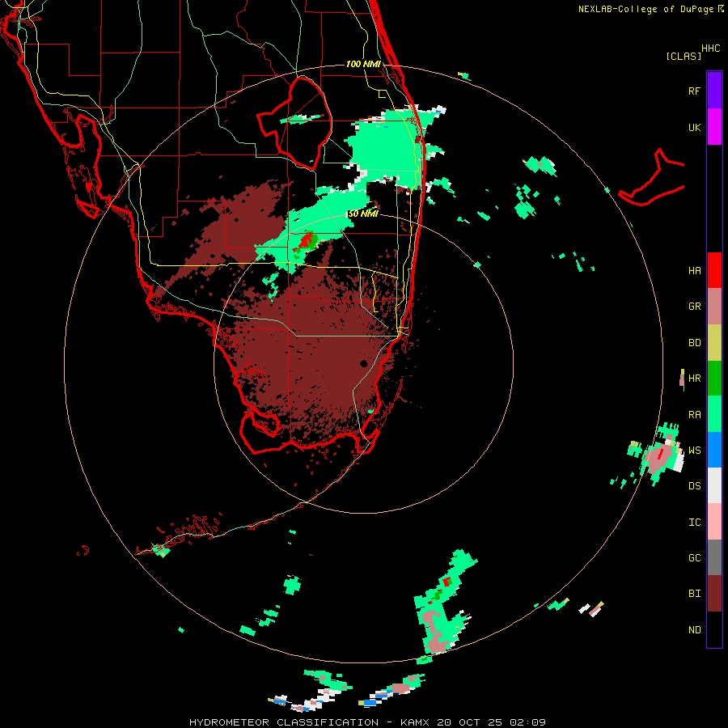Click the "GR" legend label
Image resolution: width=728 pixels, height=728 pixels.
coord(694,307)
